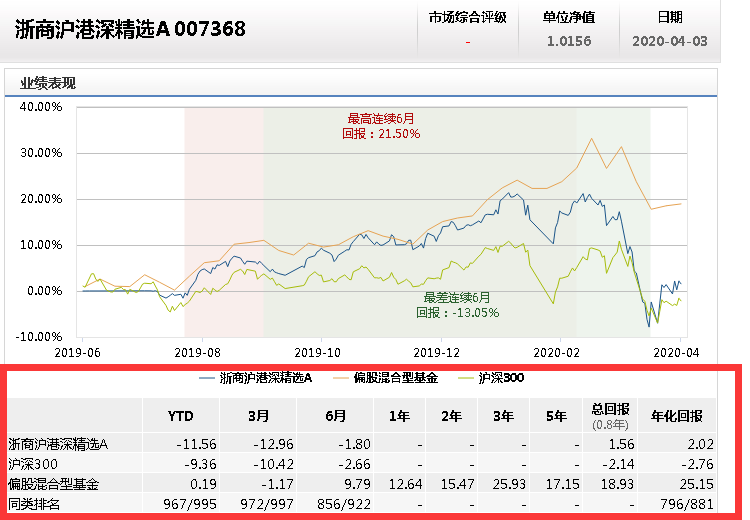The width and height of the screenshot is (750, 520).
Task: Click the 同类排名 row label
Action: click(x=34, y=504)
